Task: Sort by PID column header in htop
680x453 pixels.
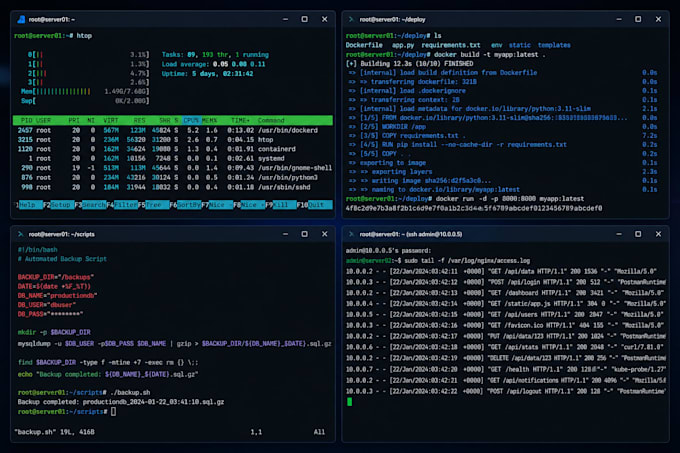Action: point(26,121)
